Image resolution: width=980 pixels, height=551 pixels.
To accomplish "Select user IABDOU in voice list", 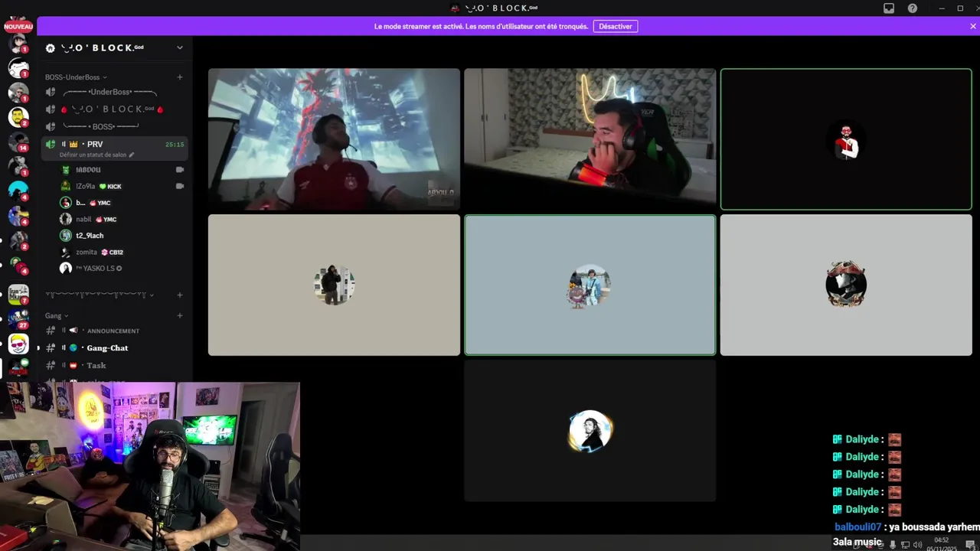I will click(x=122, y=170).
